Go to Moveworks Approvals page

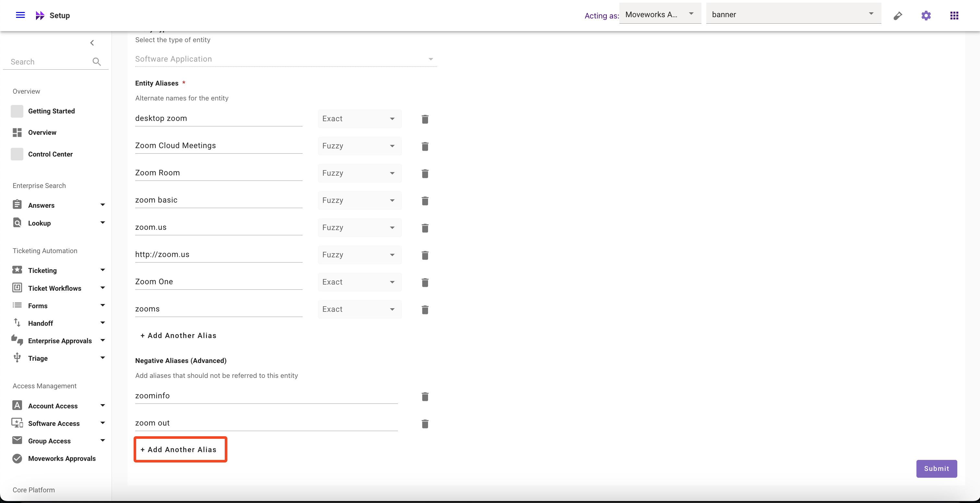(62, 458)
